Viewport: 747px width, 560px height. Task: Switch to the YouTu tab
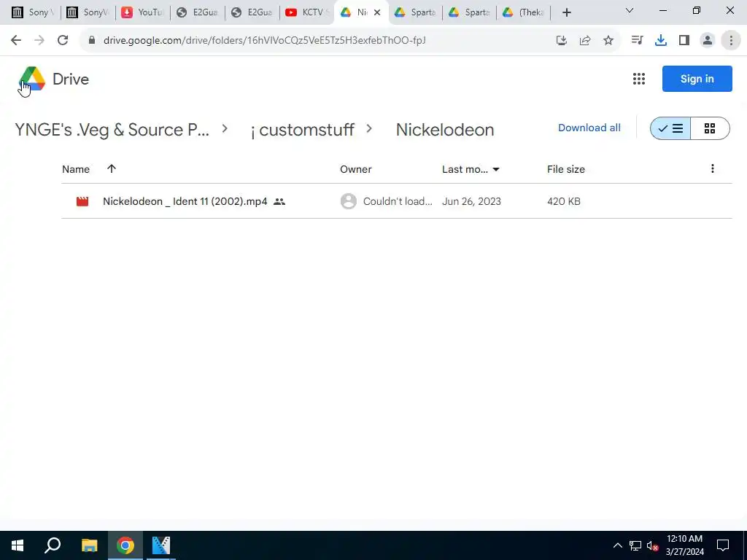[142, 12]
